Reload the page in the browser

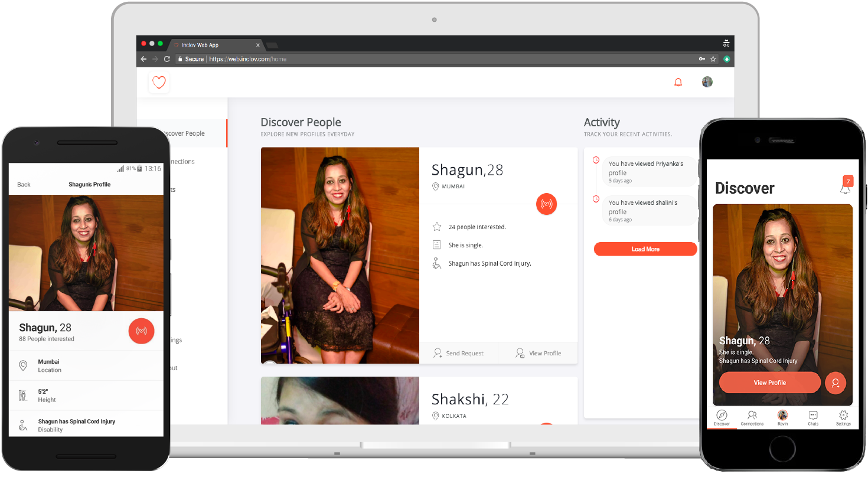(167, 59)
